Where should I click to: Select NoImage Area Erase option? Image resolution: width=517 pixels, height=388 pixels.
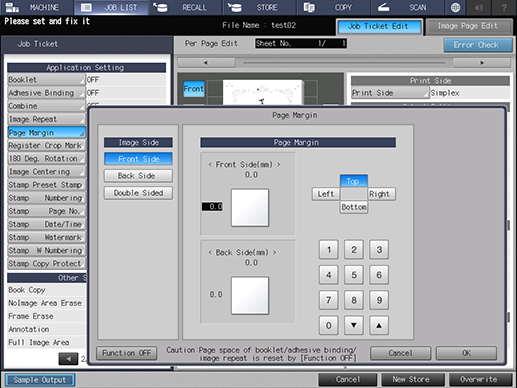[x=47, y=303]
